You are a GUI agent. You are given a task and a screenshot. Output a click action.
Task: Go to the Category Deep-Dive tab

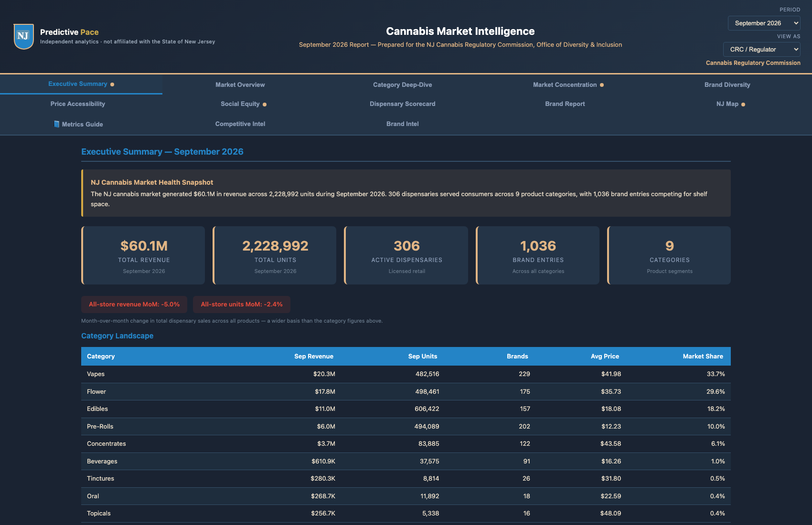pos(402,84)
